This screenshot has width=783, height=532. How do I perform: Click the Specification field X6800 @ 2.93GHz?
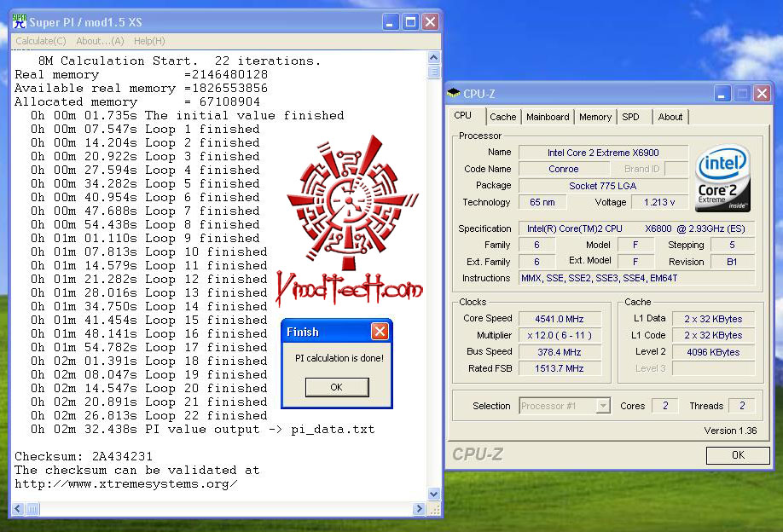(x=636, y=228)
